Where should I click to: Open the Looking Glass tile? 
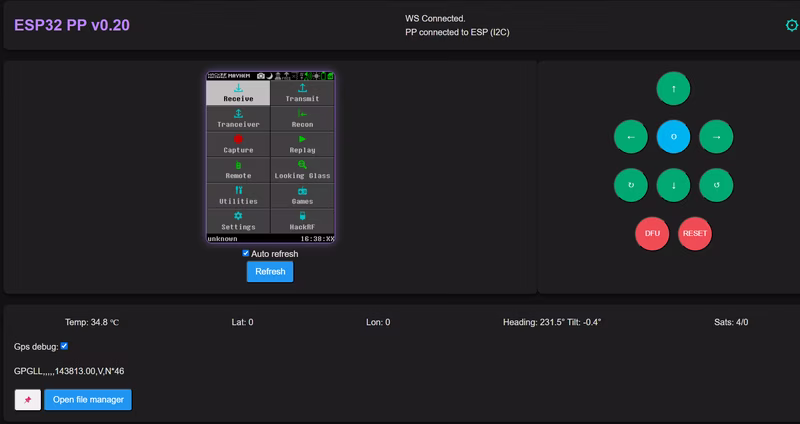coord(303,170)
